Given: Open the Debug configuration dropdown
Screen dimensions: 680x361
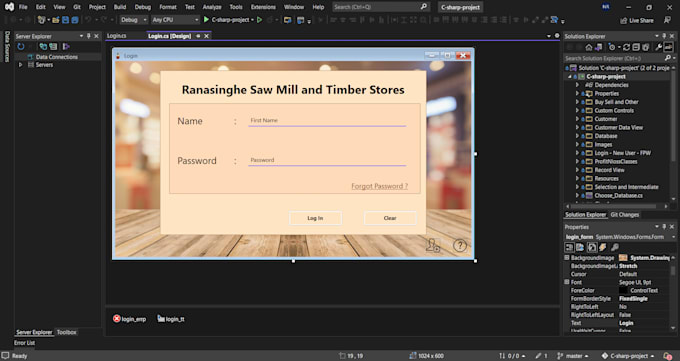Looking at the screenshot, I should (x=134, y=20).
